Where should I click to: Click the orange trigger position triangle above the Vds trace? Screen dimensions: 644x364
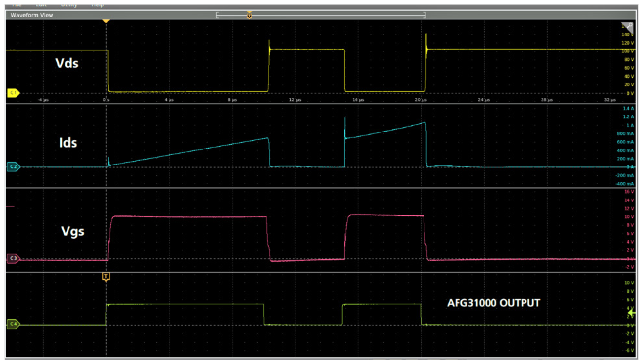click(x=106, y=21)
